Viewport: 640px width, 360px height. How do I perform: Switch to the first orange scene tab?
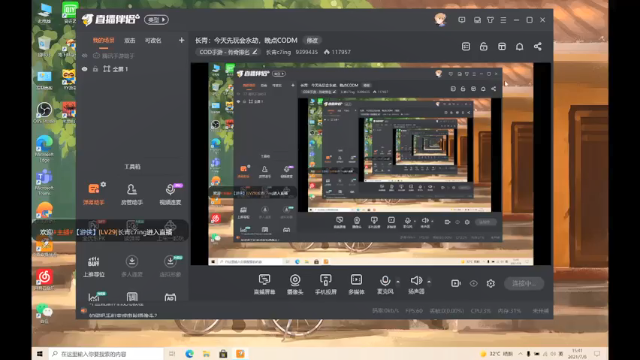[103, 40]
